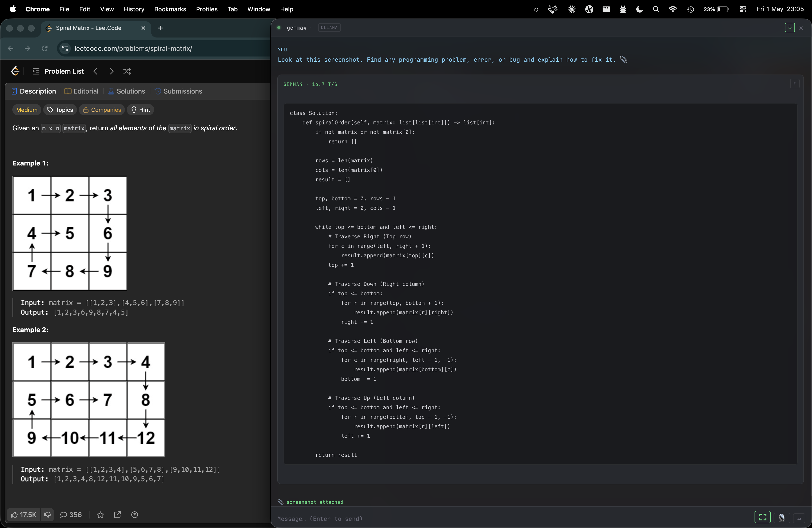Switch to the Editorial tab
This screenshot has height=528, width=812.
81,91
